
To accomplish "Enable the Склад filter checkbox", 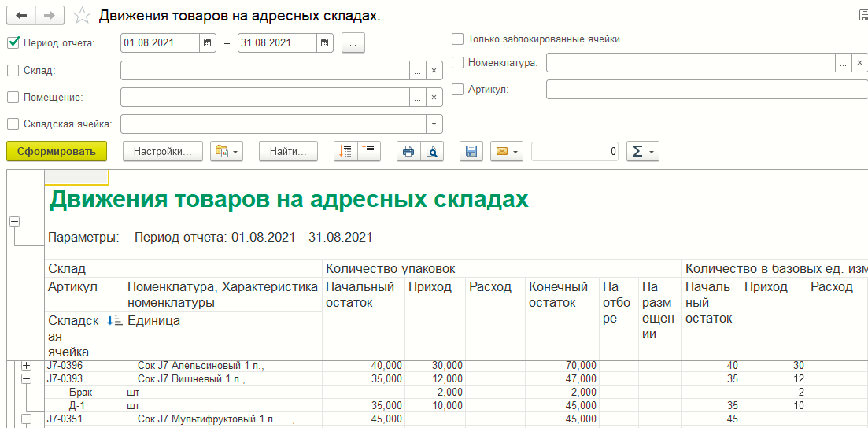I will pos(13,71).
